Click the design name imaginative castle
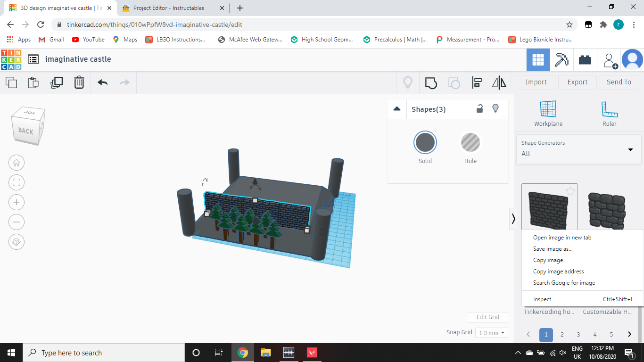644x362 pixels. [78, 59]
